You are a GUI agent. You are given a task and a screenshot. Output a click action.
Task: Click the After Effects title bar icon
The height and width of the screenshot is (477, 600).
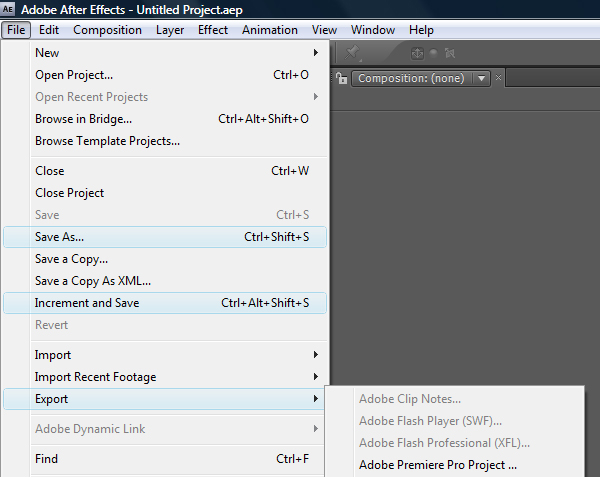point(8,9)
